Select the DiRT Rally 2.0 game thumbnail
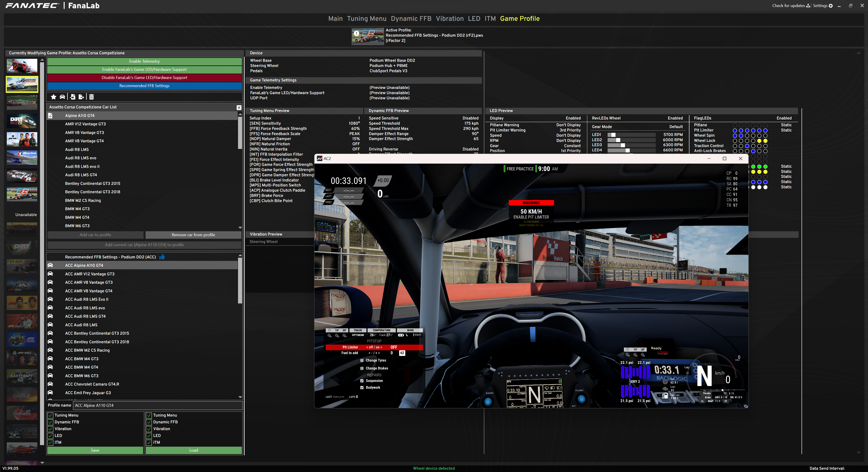Image resolution: width=868 pixels, height=472 pixels. point(22,121)
